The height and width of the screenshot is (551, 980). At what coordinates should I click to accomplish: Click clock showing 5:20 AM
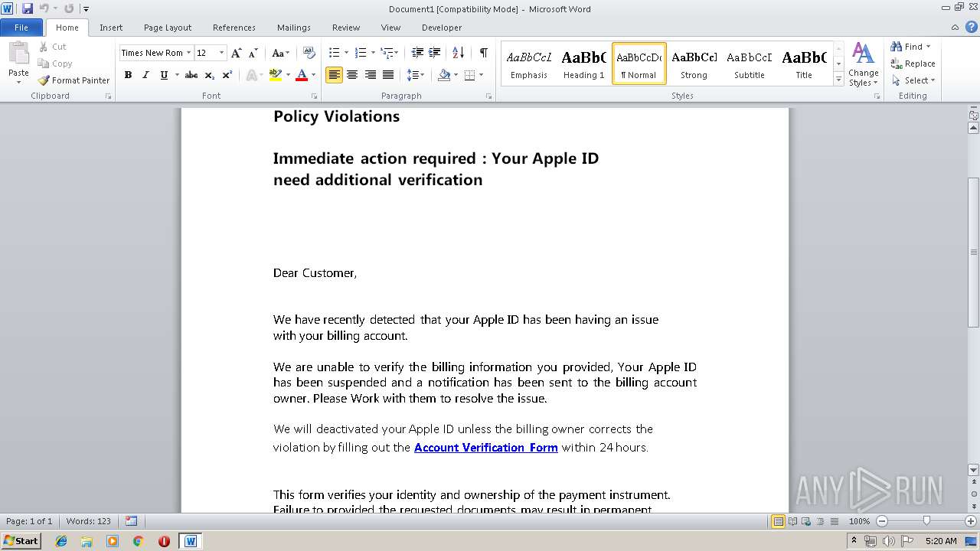941,541
